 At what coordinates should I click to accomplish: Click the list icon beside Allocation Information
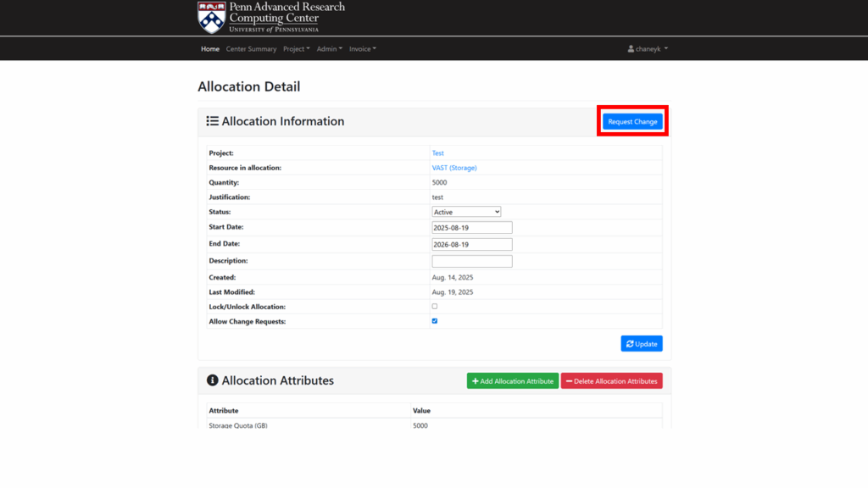tap(213, 121)
